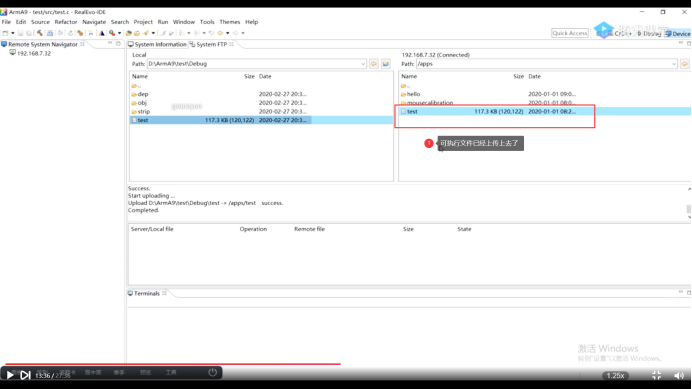692x389 pixels.
Task: Open the Project menu
Action: click(143, 22)
